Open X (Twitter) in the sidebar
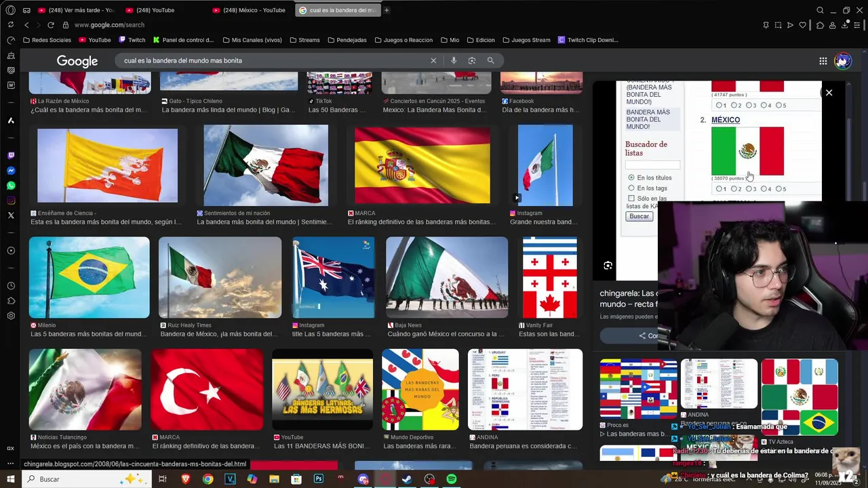868x488 pixels. (x=11, y=216)
